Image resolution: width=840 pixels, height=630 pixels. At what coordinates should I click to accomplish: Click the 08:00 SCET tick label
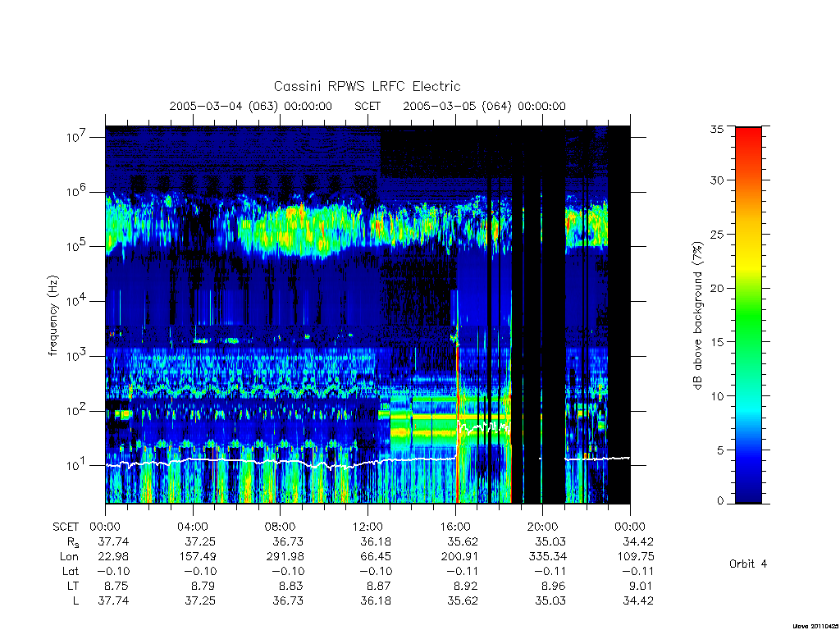coord(280,527)
